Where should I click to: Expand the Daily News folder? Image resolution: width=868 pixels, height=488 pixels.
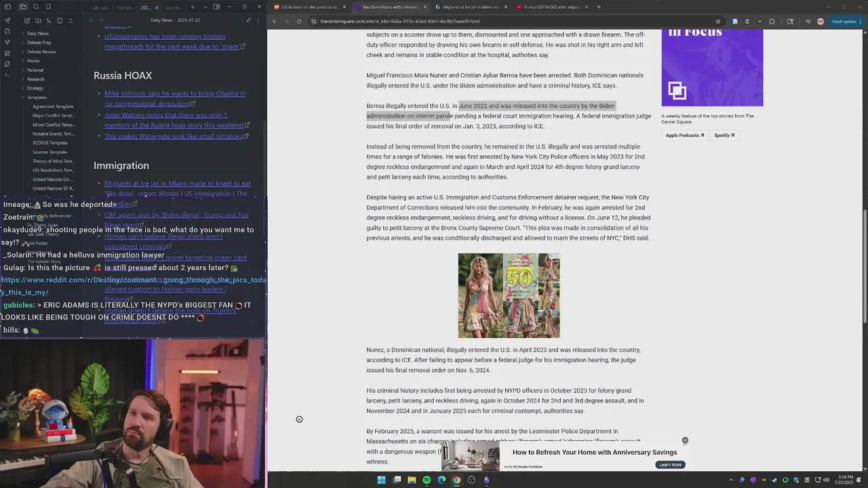37,33
